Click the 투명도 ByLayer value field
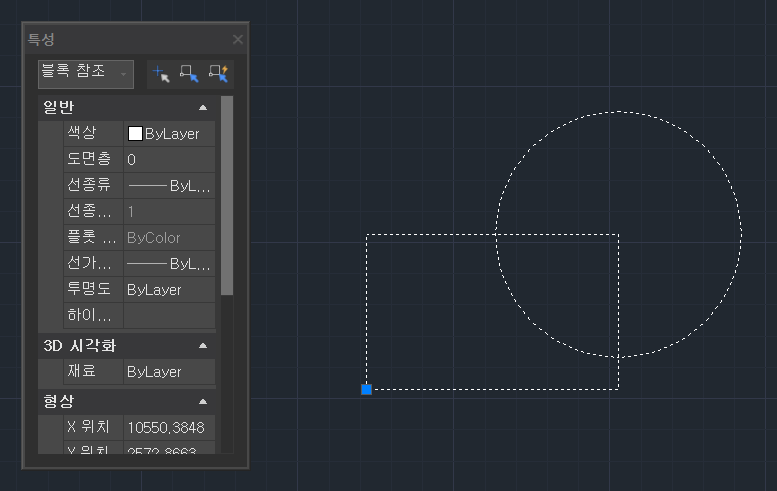 (168, 289)
